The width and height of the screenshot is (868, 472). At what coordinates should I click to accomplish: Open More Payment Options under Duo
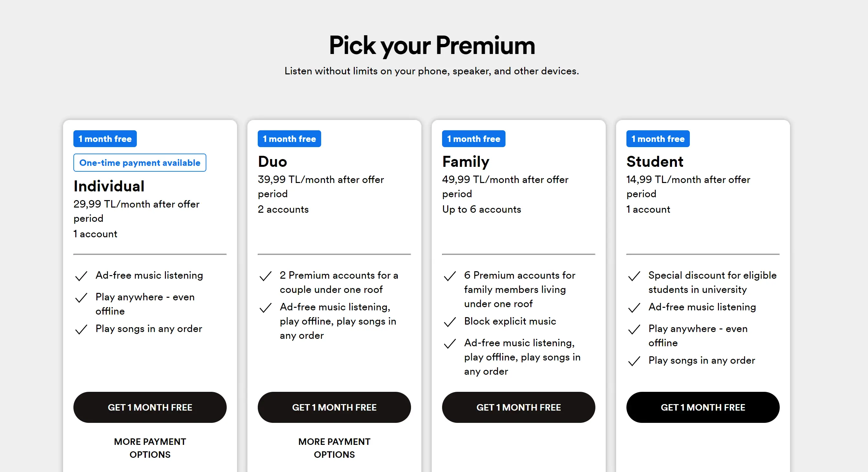(334, 448)
